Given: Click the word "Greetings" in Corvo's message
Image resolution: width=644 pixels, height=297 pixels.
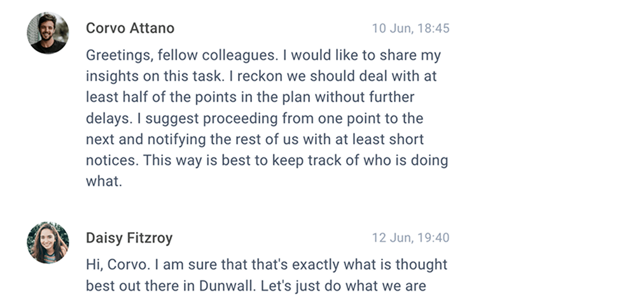Looking at the screenshot, I should 116,55.
